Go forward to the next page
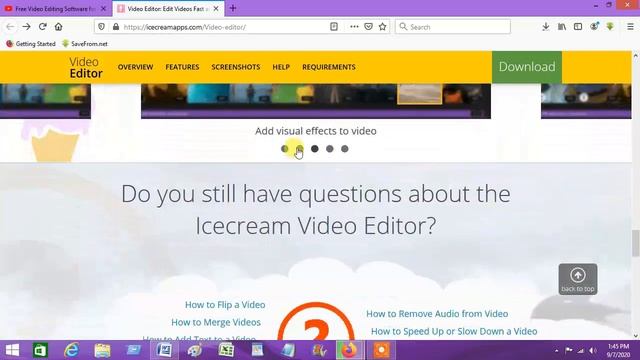The height and width of the screenshot is (360, 640). (27, 27)
